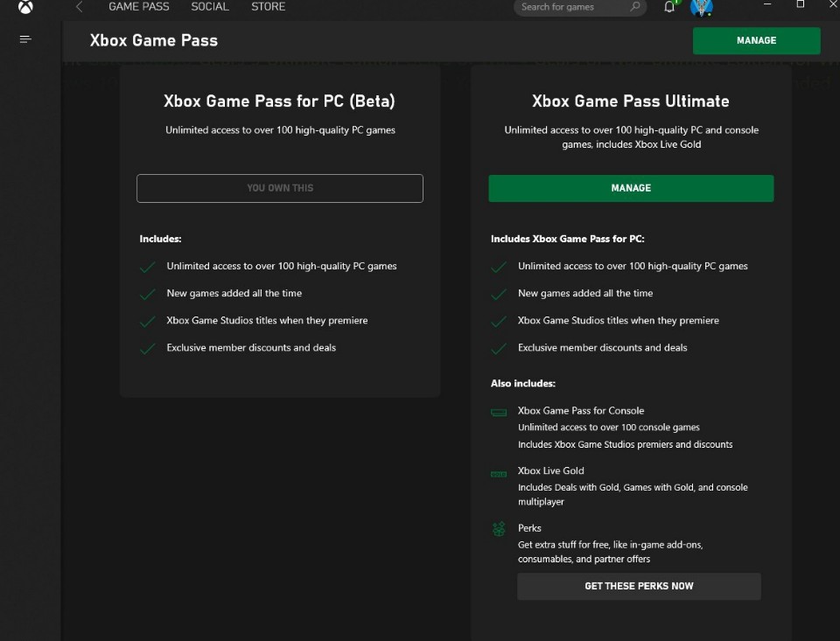Image resolution: width=840 pixels, height=641 pixels.
Task: Click the Perks gift box icon
Action: 499,529
